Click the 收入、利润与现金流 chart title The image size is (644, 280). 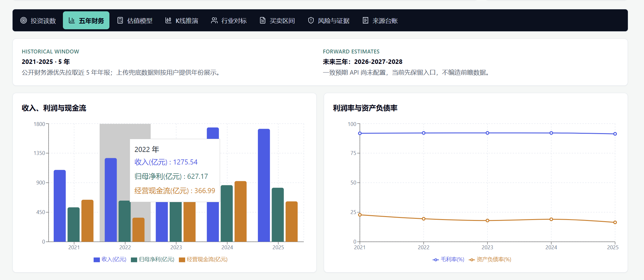click(54, 108)
